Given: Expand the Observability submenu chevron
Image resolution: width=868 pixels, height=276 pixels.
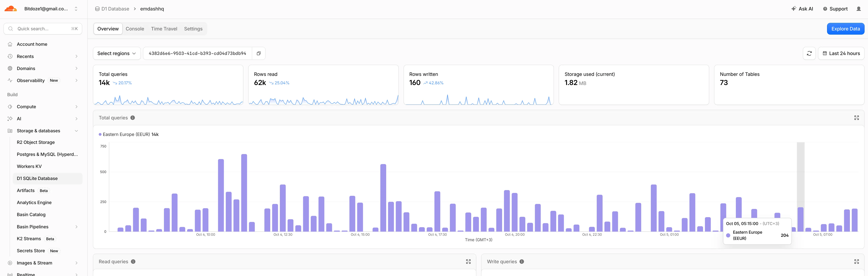Looking at the screenshot, I should [77, 81].
